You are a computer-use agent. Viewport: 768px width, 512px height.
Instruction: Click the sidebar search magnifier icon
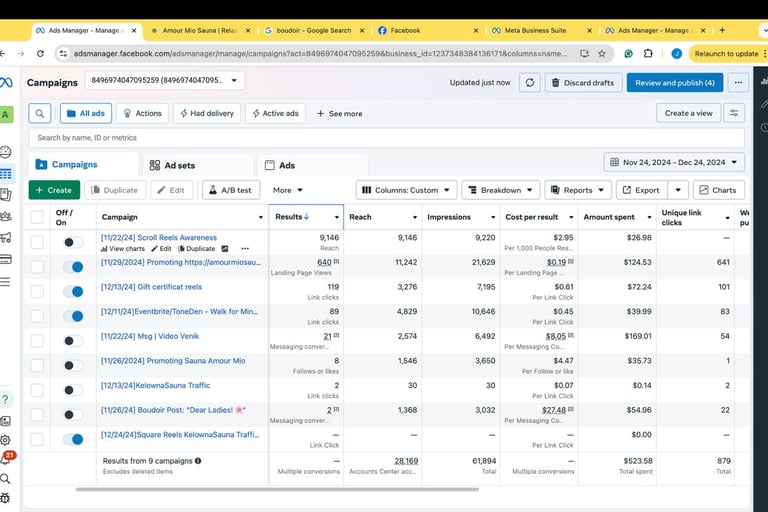pos(5,479)
